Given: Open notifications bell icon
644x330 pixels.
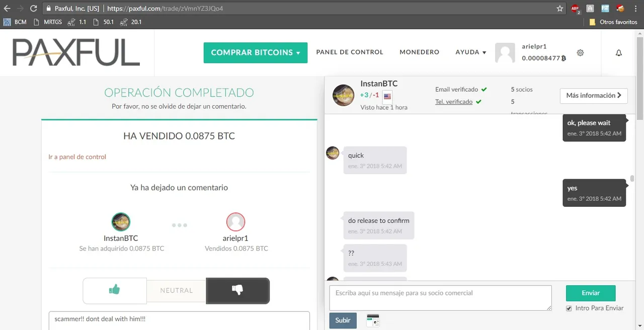Looking at the screenshot, I should click(619, 53).
